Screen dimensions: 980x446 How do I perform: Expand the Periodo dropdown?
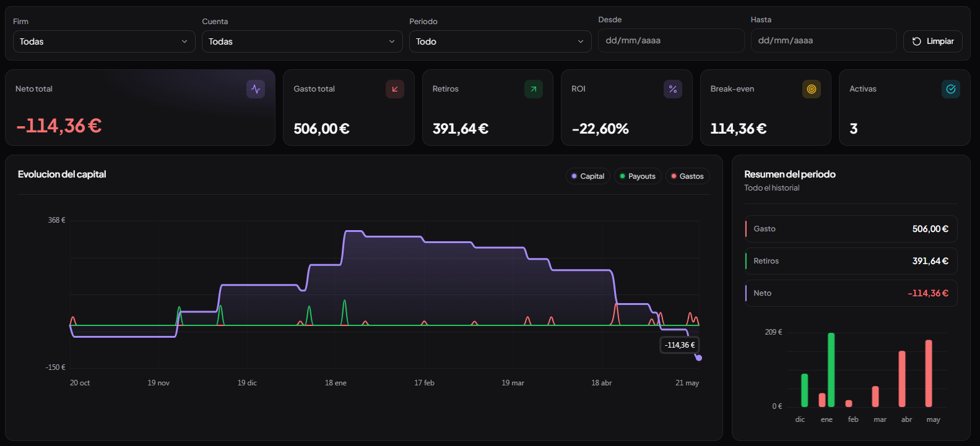pos(500,41)
